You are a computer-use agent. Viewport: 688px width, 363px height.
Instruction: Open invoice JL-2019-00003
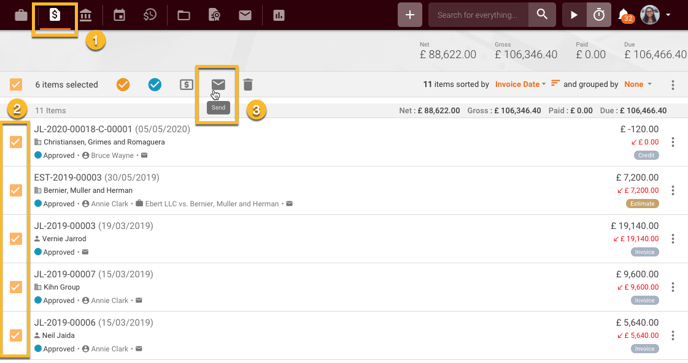(x=64, y=226)
